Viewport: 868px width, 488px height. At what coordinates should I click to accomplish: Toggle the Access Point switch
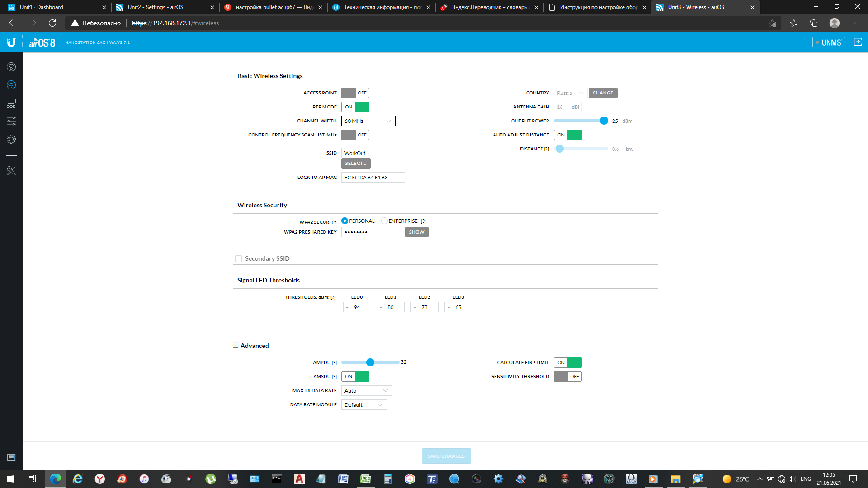[x=355, y=93]
